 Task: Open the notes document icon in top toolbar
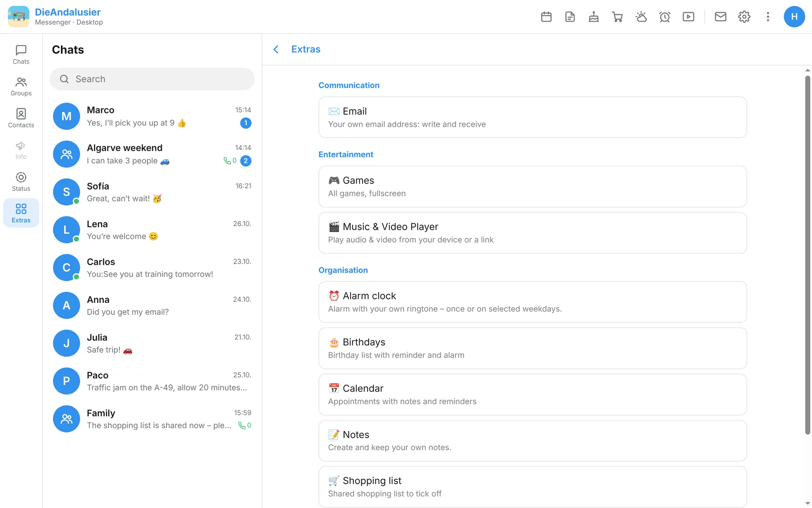point(570,17)
